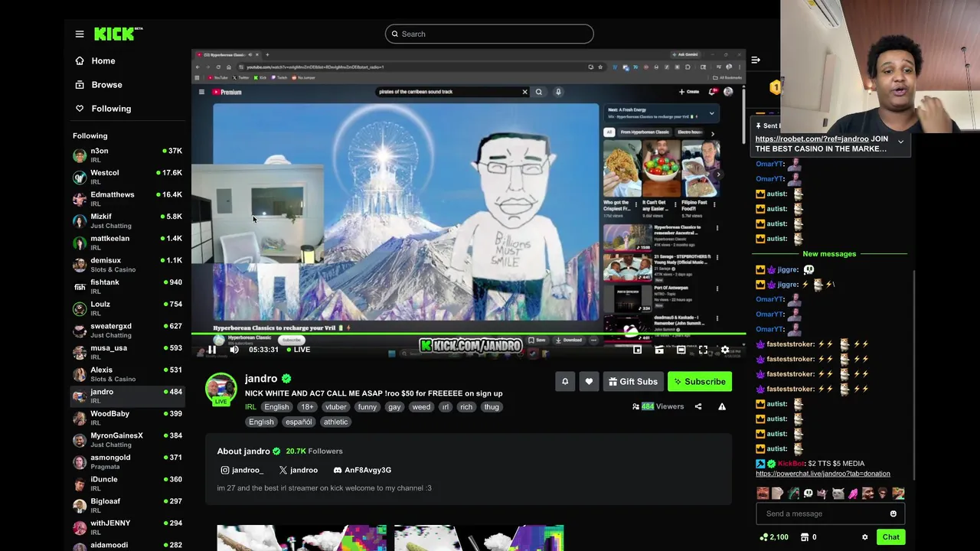Share the stream via share icon

698,406
